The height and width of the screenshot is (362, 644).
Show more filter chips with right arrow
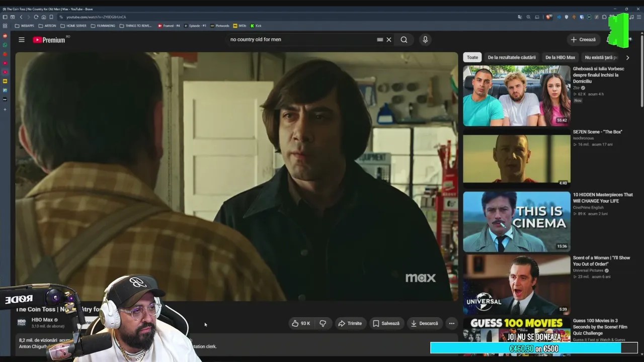point(627,57)
